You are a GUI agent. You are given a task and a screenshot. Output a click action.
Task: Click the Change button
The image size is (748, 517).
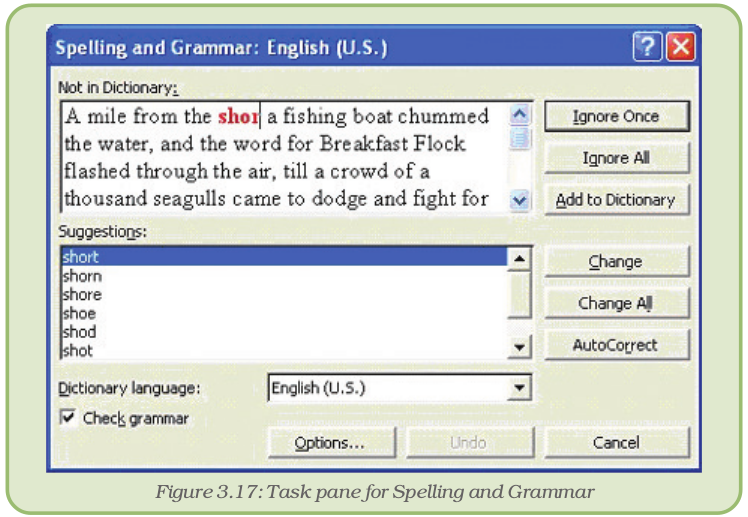(x=616, y=262)
